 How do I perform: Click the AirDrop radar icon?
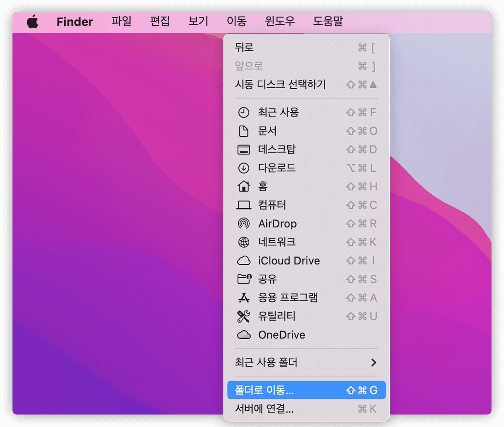(244, 223)
